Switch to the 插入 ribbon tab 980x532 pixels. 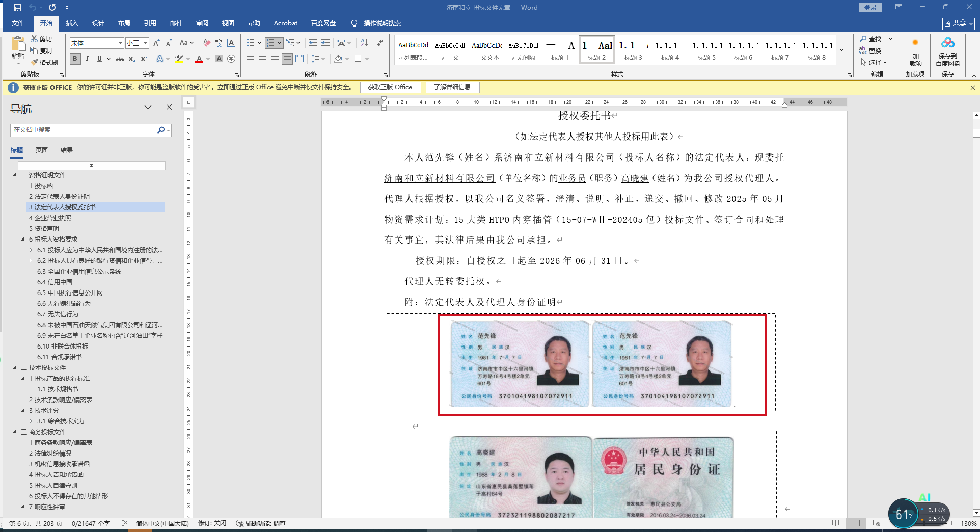click(x=72, y=23)
